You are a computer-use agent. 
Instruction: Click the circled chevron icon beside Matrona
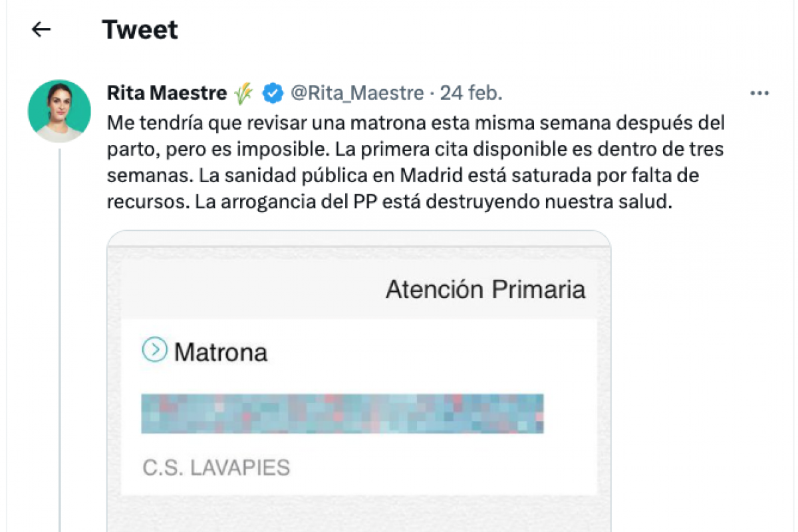tap(155, 349)
